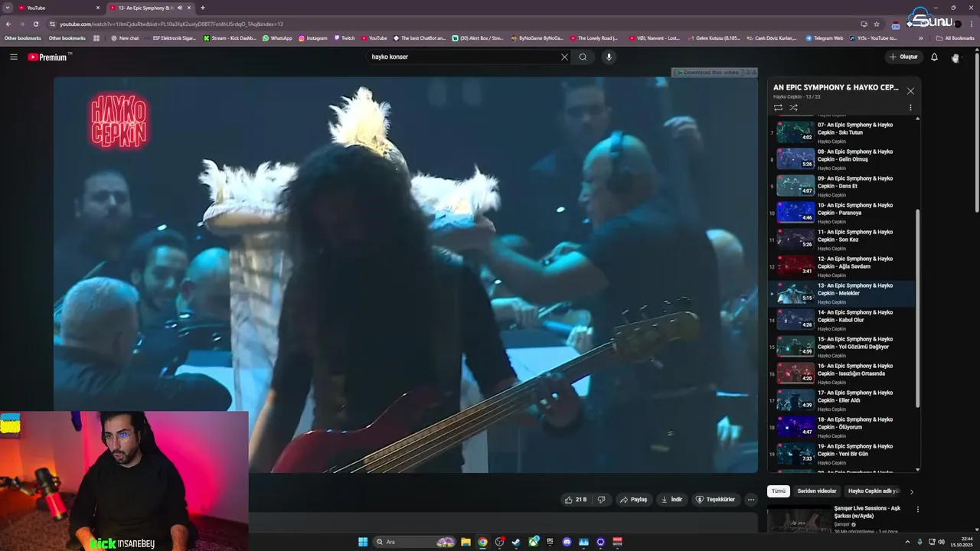Open more actions ellipsis under the video

coord(751,499)
